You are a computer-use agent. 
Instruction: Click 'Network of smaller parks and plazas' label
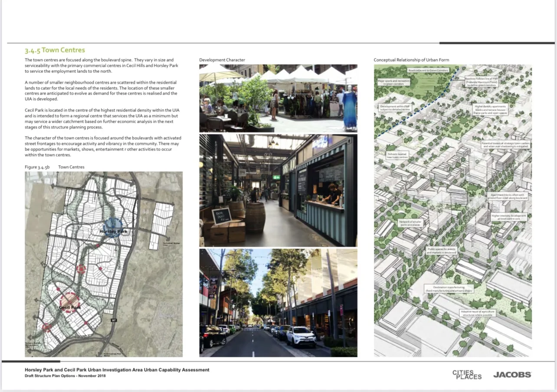coord(410,223)
